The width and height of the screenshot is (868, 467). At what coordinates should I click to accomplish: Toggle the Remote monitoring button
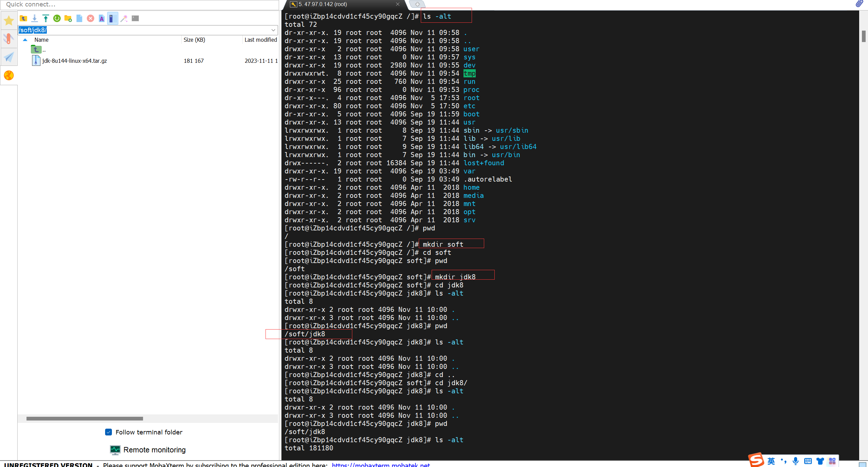(x=148, y=450)
